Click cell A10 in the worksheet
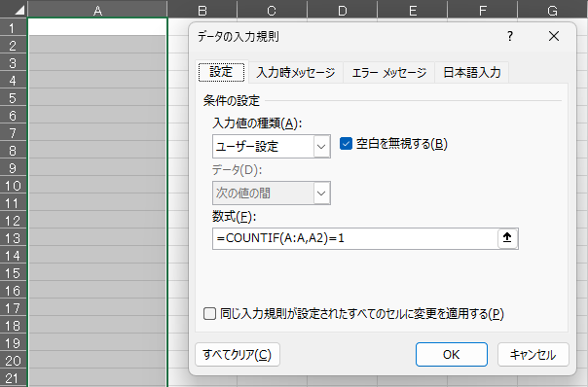Viewport: 588px width, 387px height. [97, 185]
